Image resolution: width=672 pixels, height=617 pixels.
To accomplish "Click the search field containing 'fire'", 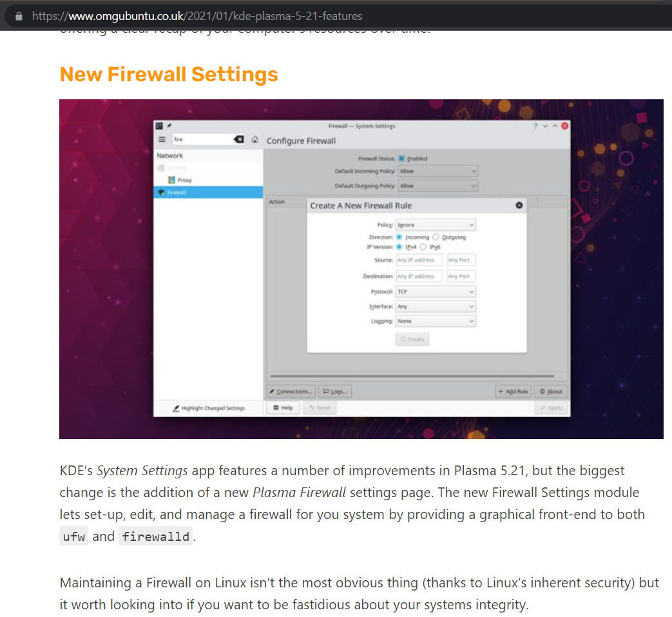I will click(208, 139).
